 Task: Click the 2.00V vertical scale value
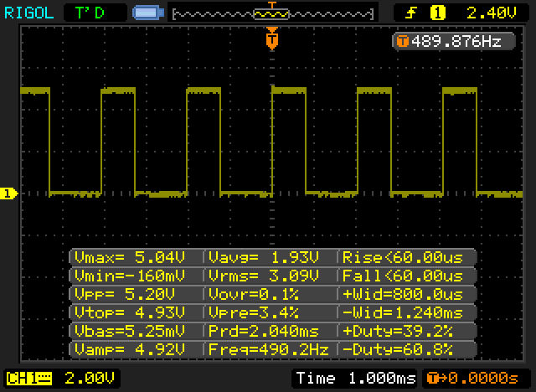click(x=90, y=379)
